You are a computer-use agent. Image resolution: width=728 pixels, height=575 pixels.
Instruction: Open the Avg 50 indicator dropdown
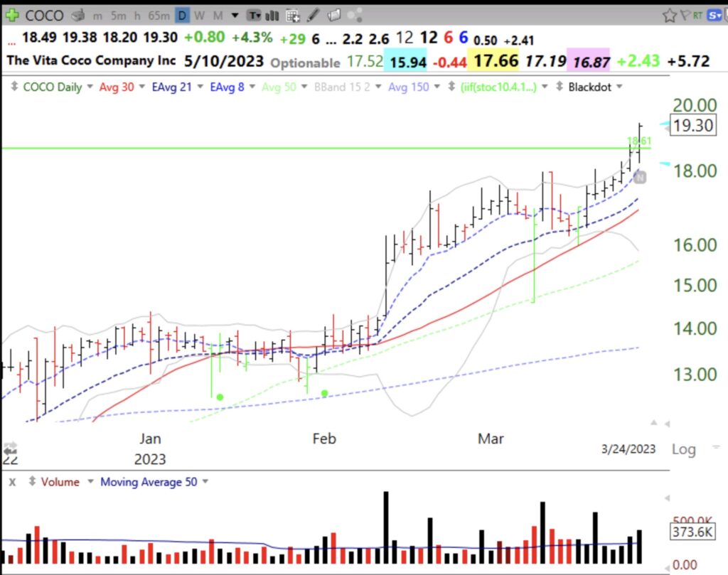pyautogui.click(x=304, y=87)
